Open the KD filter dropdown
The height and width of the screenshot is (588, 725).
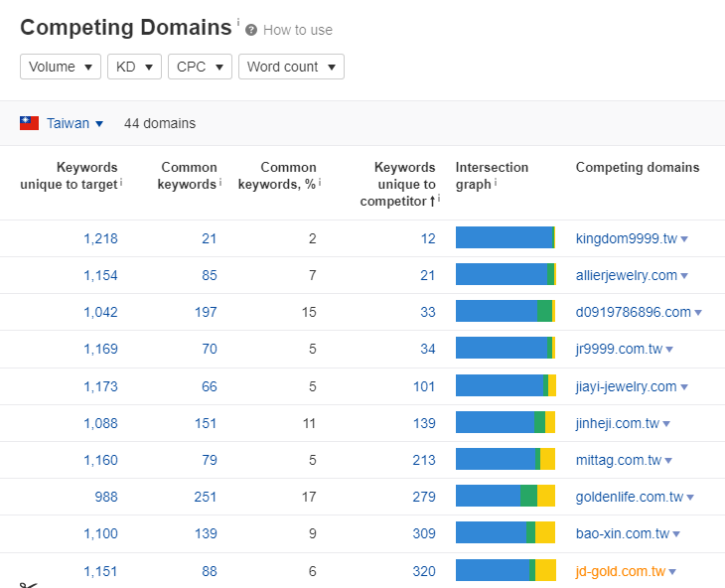pyautogui.click(x=134, y=67)
